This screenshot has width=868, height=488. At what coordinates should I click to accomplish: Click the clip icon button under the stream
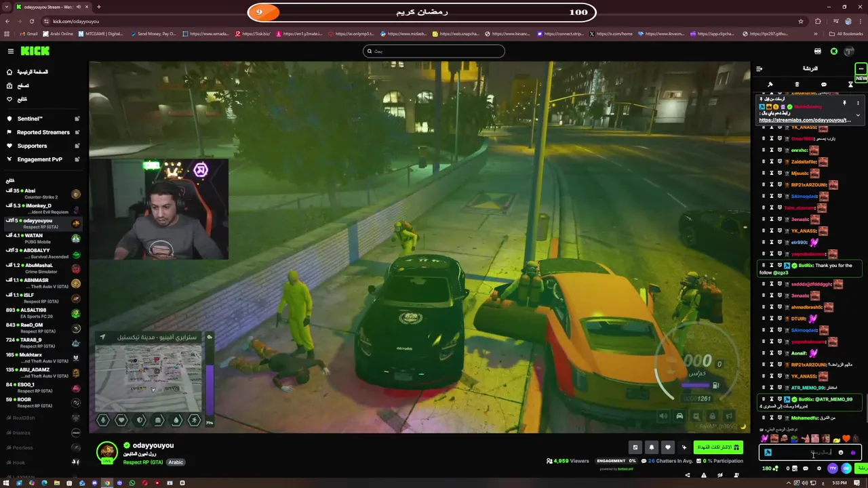[x=635, y=447]
